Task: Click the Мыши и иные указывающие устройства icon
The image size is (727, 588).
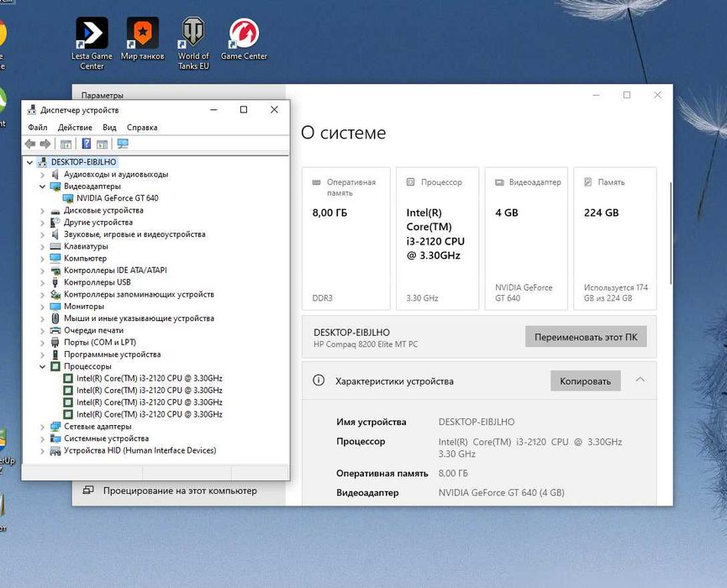Action: pos(55,318)
